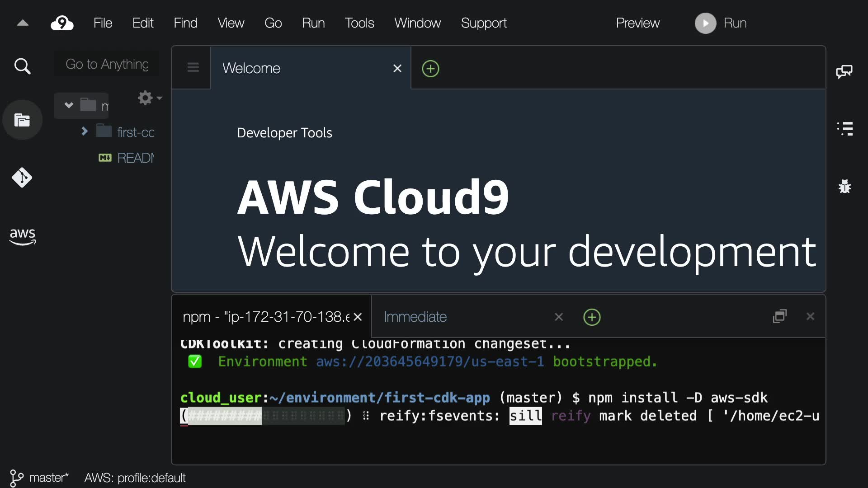This screenshot has height=488, width=868.
Task: Collapse the root environment folder
Action: pos(69,105)
